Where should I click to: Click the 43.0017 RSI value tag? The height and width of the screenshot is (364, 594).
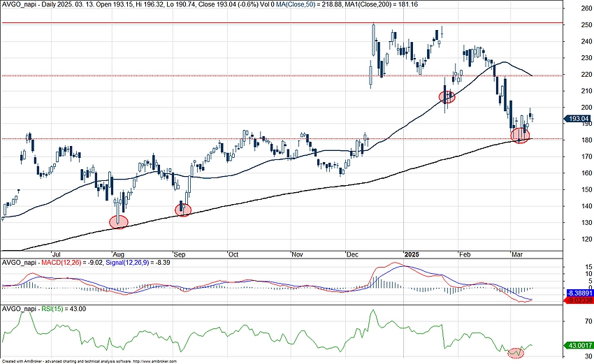coord(579,345)
